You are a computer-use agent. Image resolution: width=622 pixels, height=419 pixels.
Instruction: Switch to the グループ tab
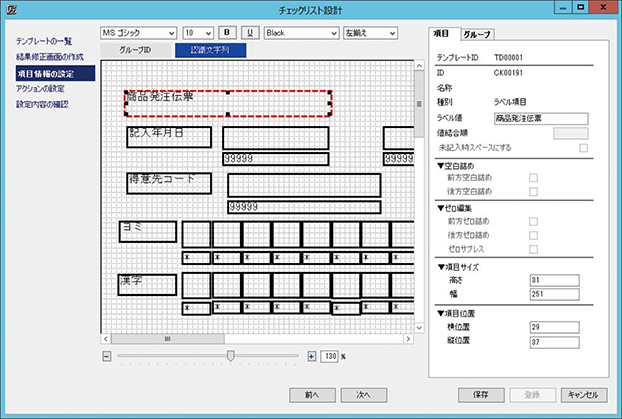pos(475,34)
